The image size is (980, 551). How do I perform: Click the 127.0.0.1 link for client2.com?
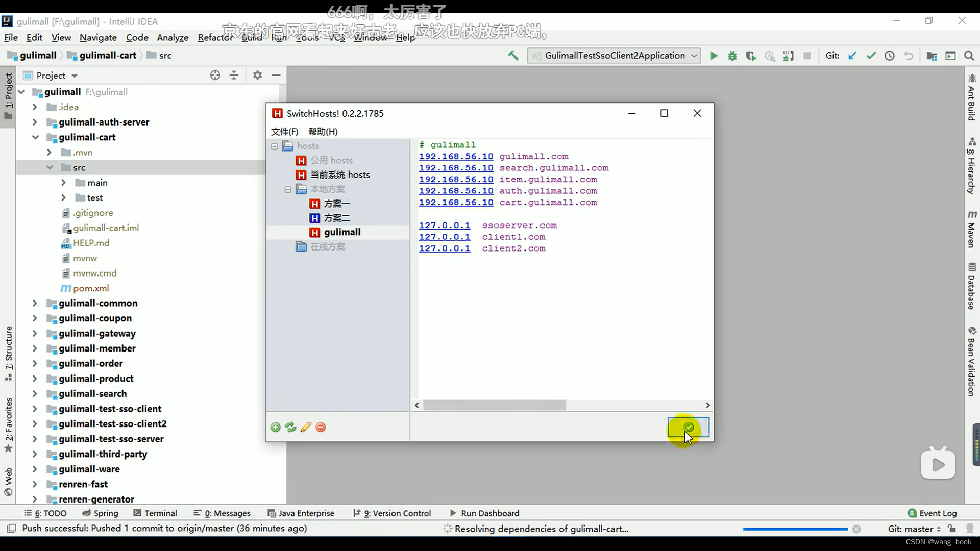[x=444, y=248]
